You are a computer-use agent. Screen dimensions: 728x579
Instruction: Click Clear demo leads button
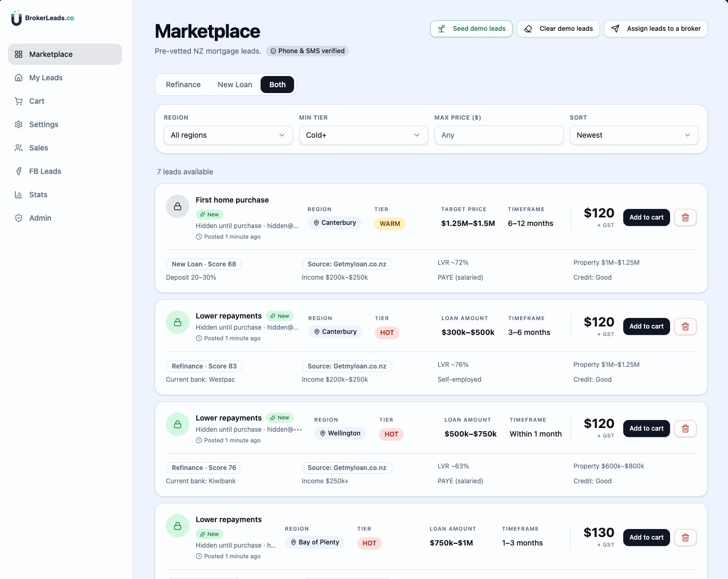tap(558, 29)
